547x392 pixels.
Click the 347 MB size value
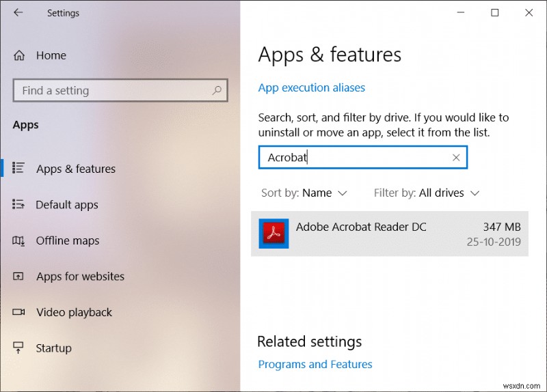tap(502, 227)
